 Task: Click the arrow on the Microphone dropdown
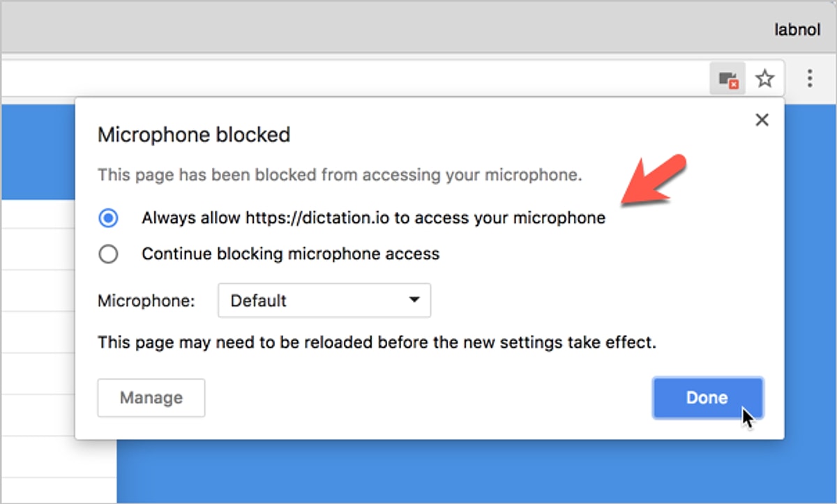click(414, 300)
